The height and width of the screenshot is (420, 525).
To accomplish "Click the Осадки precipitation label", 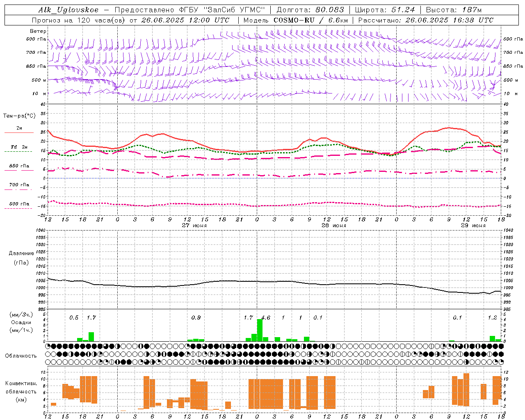I will 21,322.
